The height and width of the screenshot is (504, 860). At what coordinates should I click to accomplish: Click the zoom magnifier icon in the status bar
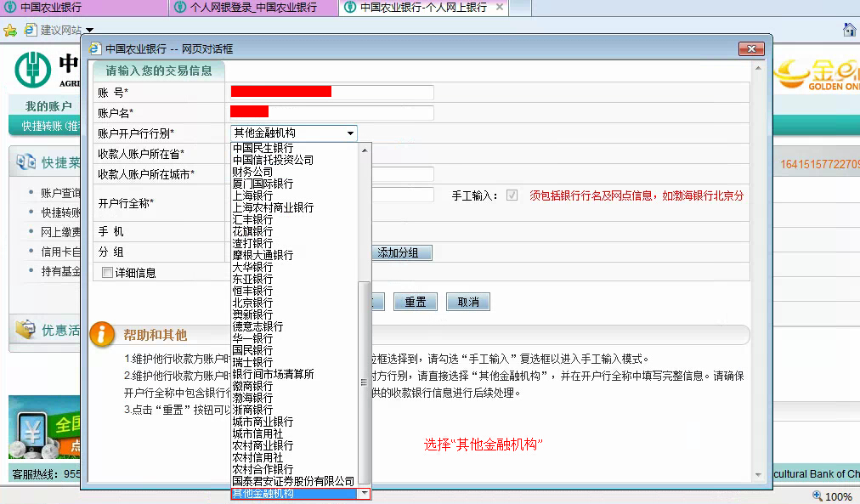pyautogui.click(x=818, y=496)
